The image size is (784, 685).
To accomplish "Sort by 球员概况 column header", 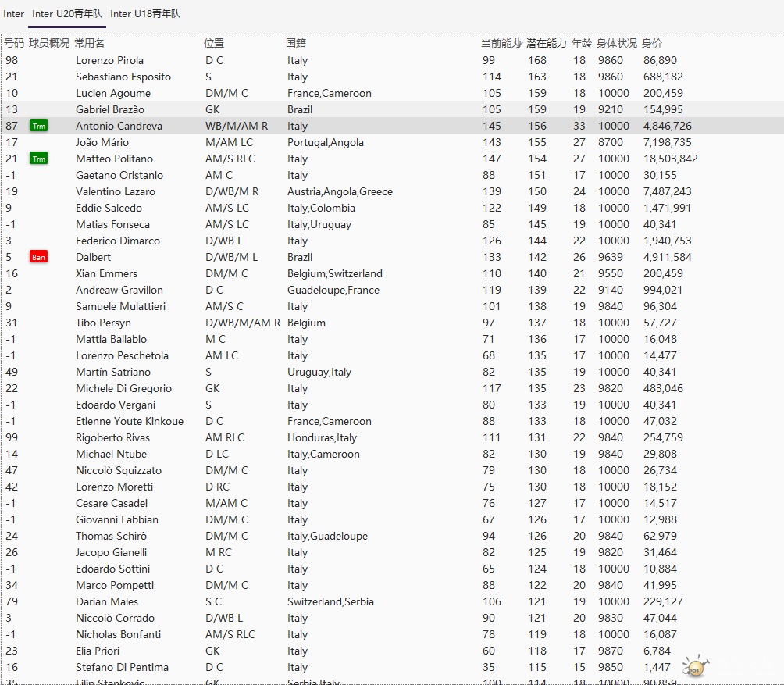I will point(49,44).
